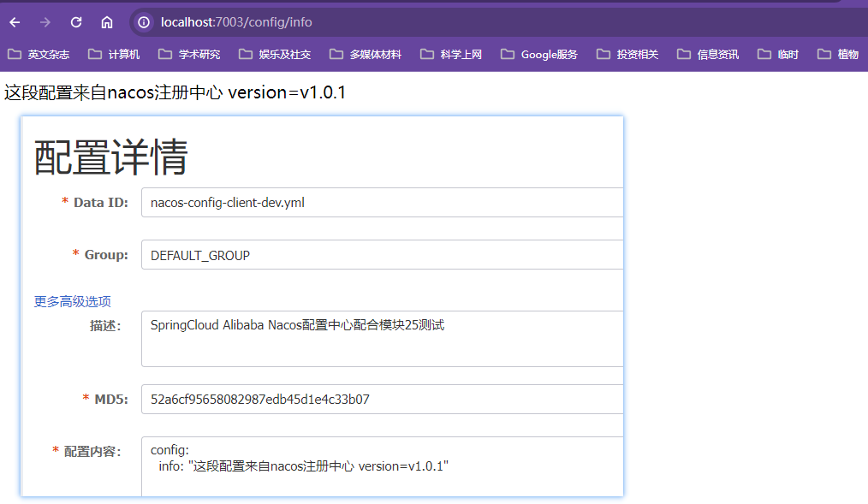Viewport: 868px width, 504px height.
Task: Go to the browser home page
Action: 107,22
